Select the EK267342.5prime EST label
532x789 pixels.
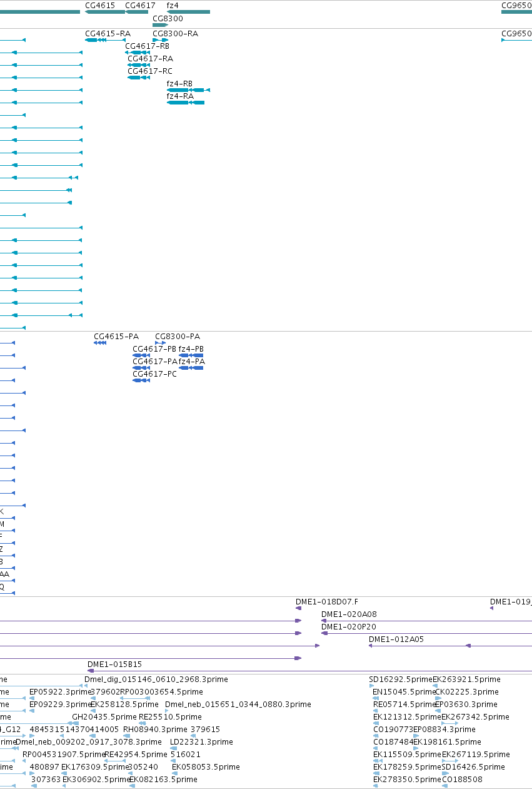coord(475,717)
